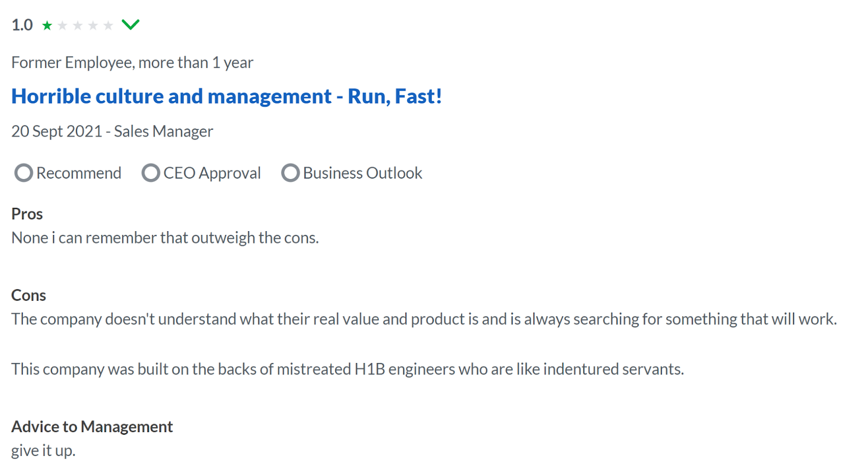The width and height of the screenshot is (868, 464).
Task: Click the sentence about real value and product
Action: coord(424,319)
